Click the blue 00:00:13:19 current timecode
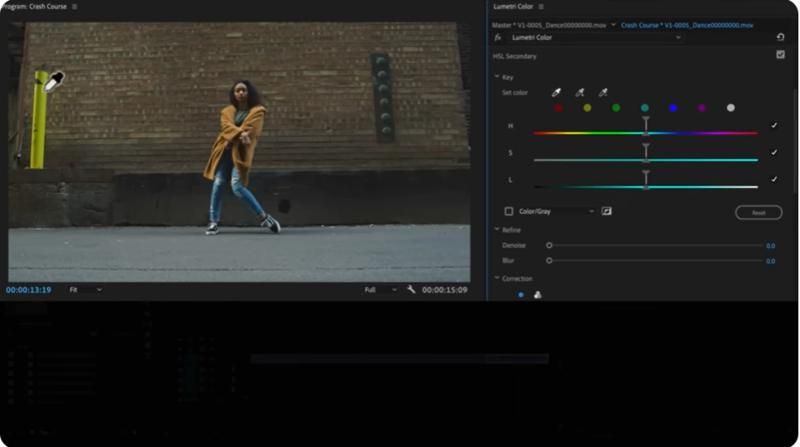The image size is (800, 447). click(x=28, y=289)
